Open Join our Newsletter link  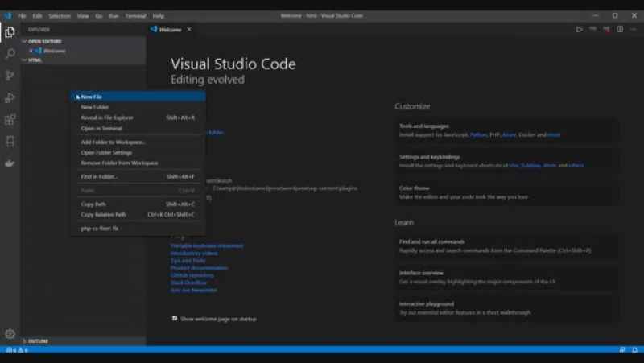pyautogui.click(x=194, y=290)
